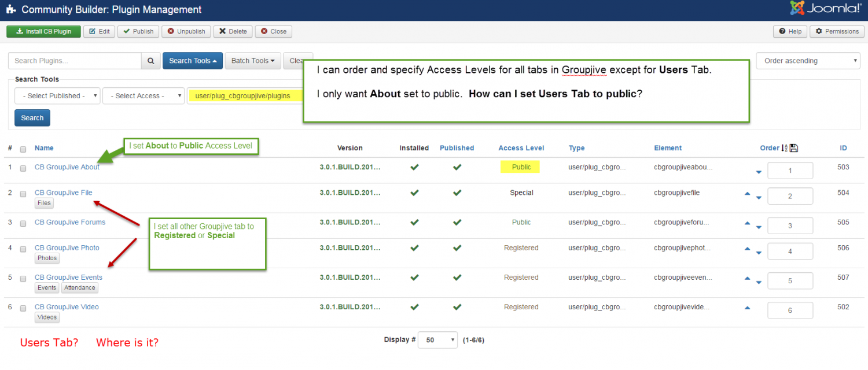This screenshot has width=868, height=370.
Task: Click the Attendance tag under GroupJive Events
Action: click(80, 287)
